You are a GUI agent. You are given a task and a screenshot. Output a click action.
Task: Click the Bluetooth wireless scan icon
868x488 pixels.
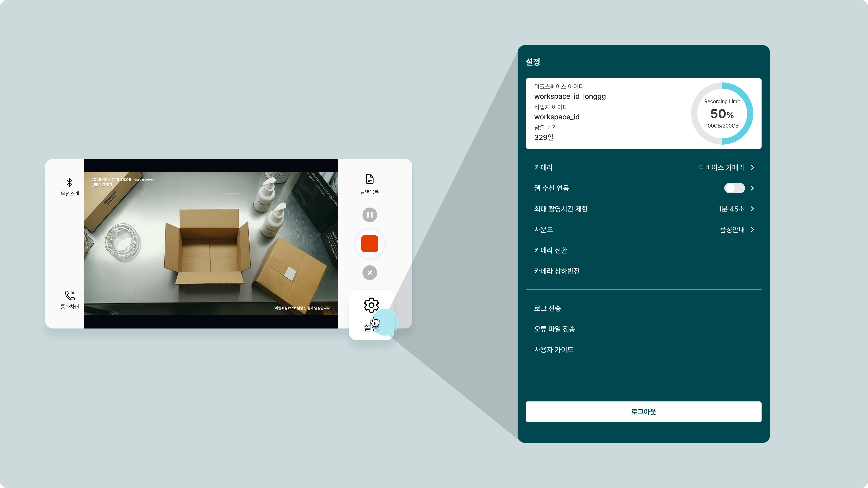[69, 183]
